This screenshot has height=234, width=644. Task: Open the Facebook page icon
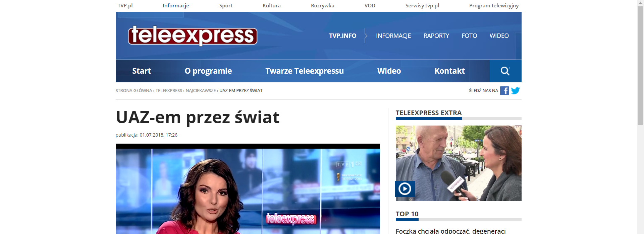pyautogui.click(x=504, y=91)
